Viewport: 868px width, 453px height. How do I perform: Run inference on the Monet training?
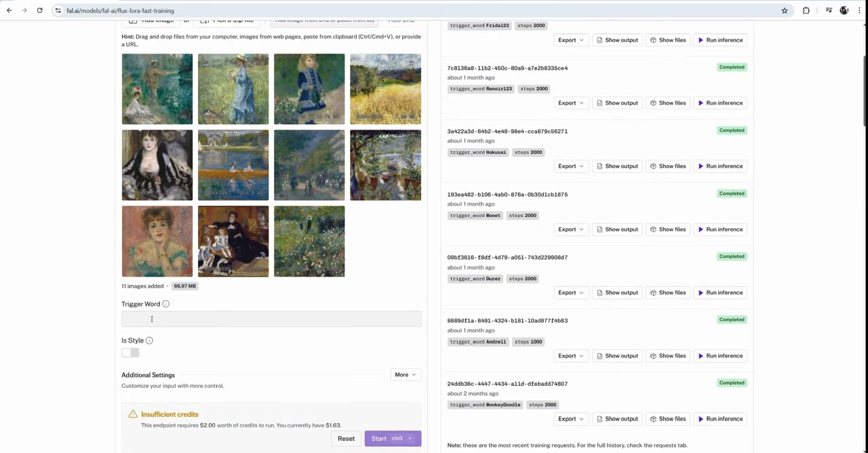pyautogui.click(x=720, y=229)
